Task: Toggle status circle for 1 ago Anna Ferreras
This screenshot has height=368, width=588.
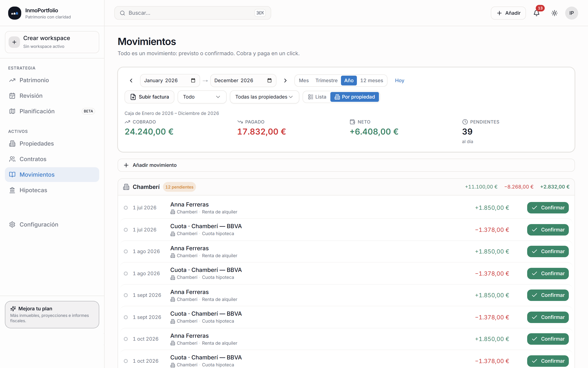Action: click(126, 251)
